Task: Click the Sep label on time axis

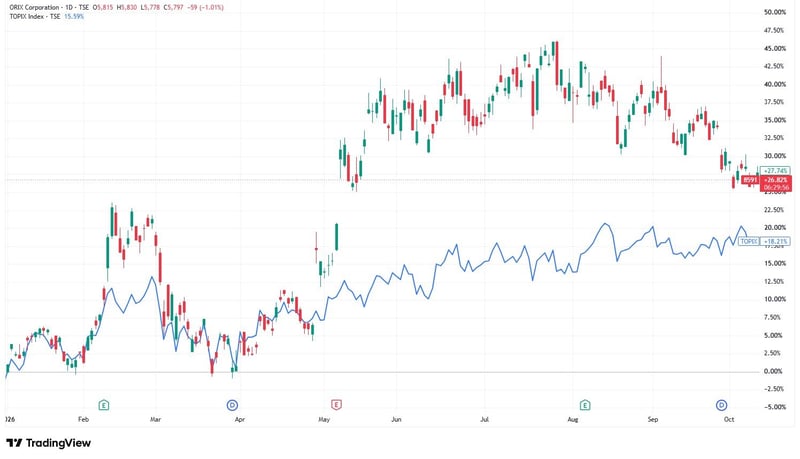Action: tap(653, 420)
